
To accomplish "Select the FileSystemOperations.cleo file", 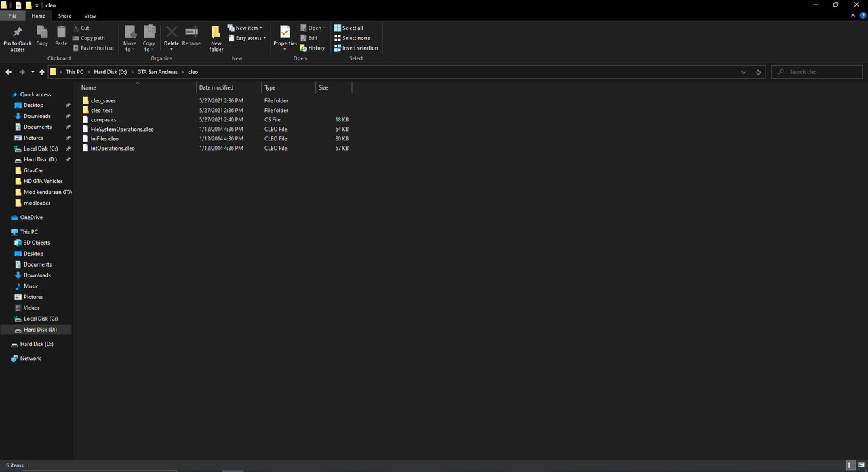I will coord(122,129).
